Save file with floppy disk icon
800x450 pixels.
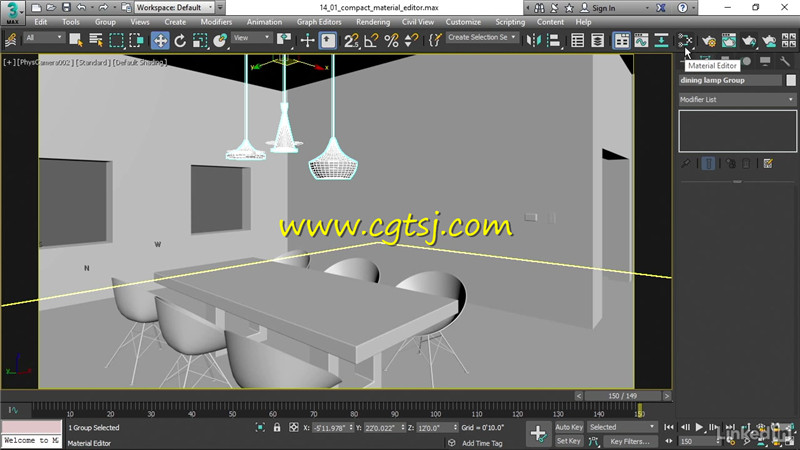[x=66, y=8]
